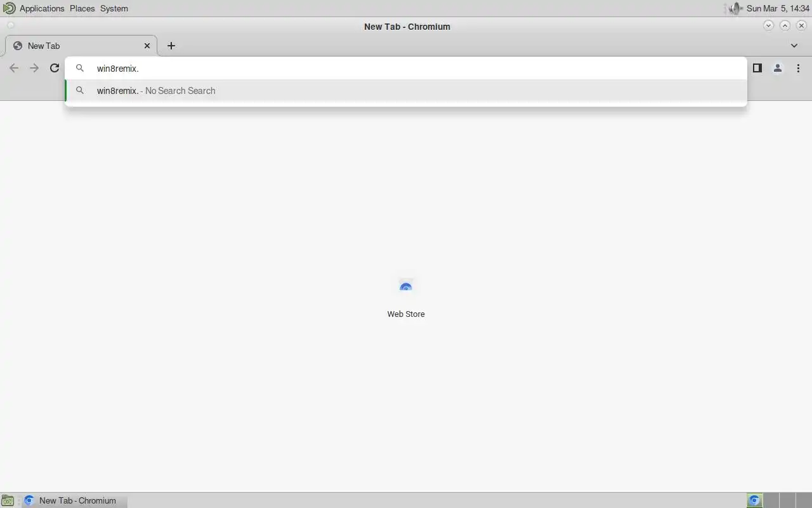Close the New Tab tab
Image resolution: width=812 pixels, height=508 pixels.
click(147, 46)
